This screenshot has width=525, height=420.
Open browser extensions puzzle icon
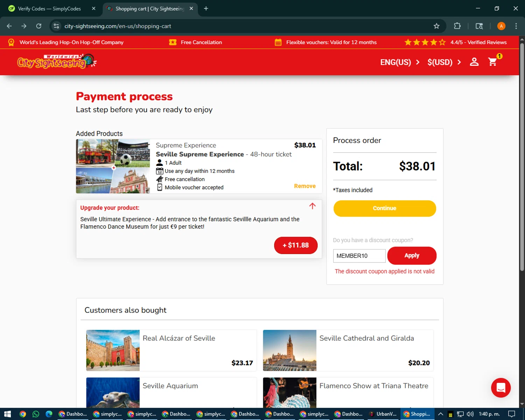(457, 26)
